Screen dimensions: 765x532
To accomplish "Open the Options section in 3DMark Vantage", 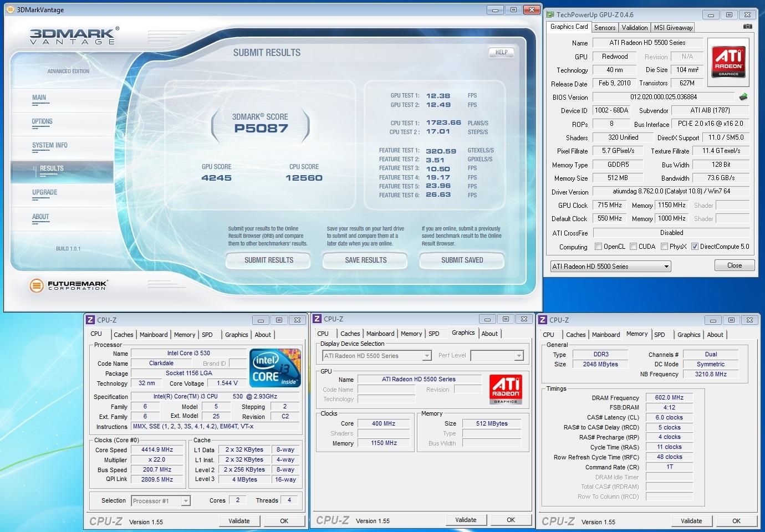I will pyautogui.click(x=42, y=121).
